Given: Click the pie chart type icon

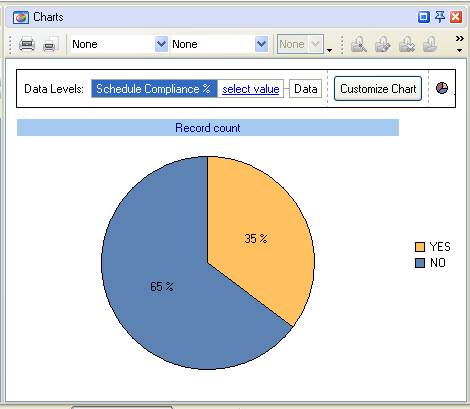Looking at the screenshot, I should tap(442, 88).
